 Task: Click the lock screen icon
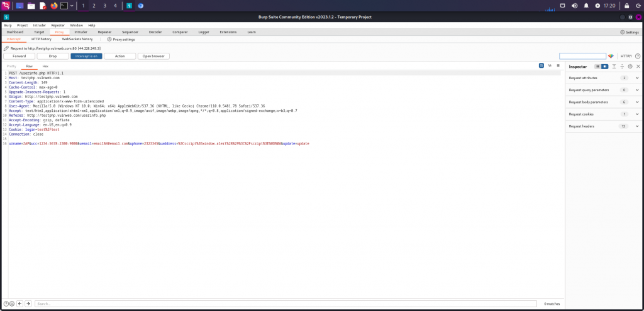(x=627, y=6)
